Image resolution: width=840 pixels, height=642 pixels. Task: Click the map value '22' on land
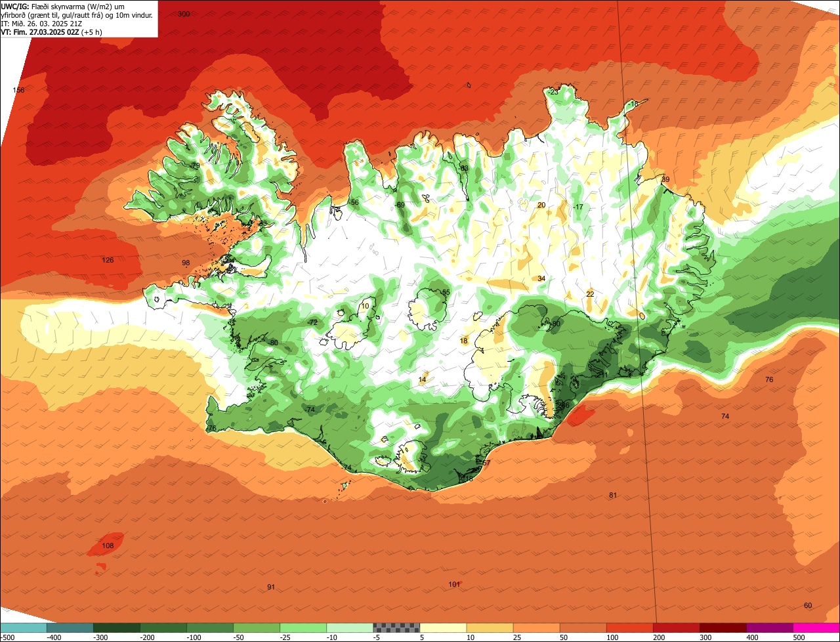tap(590, 294)
